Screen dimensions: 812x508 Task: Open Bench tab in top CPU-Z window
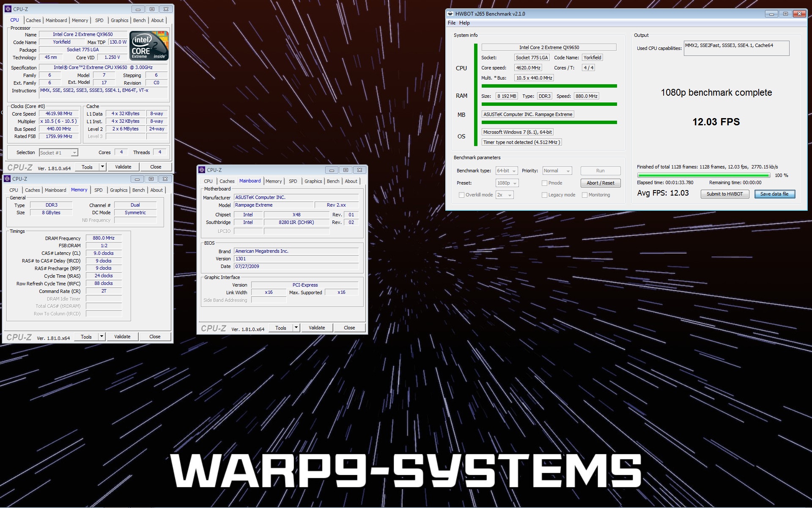click(139, 20)
